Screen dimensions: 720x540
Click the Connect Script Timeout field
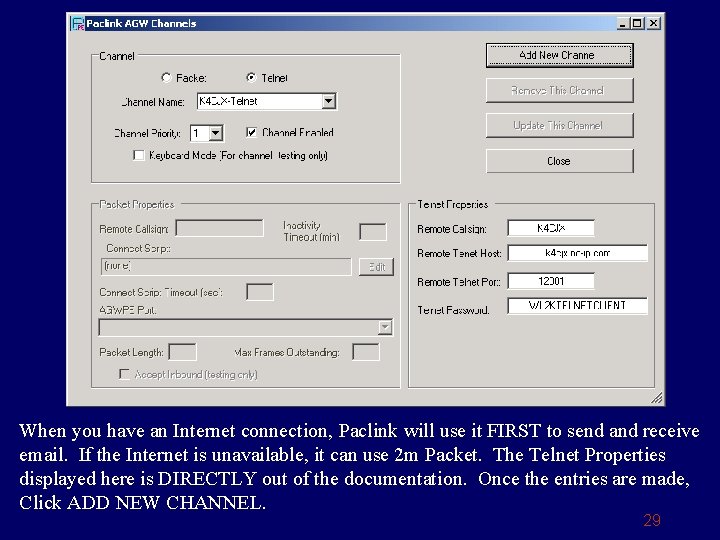(x=259, y=292)
